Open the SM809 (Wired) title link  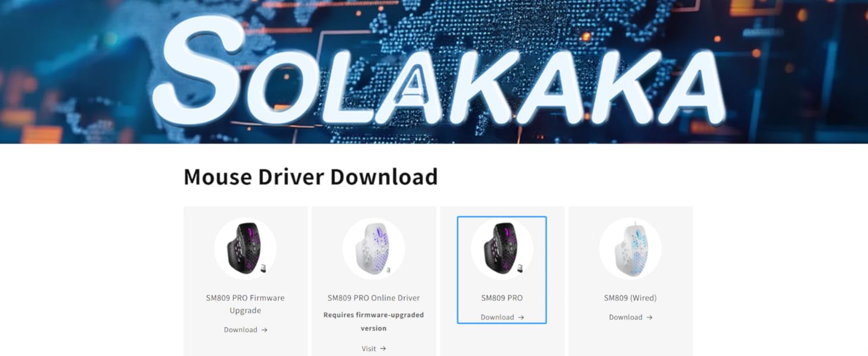pyautogui.click(x=630, y=298)
